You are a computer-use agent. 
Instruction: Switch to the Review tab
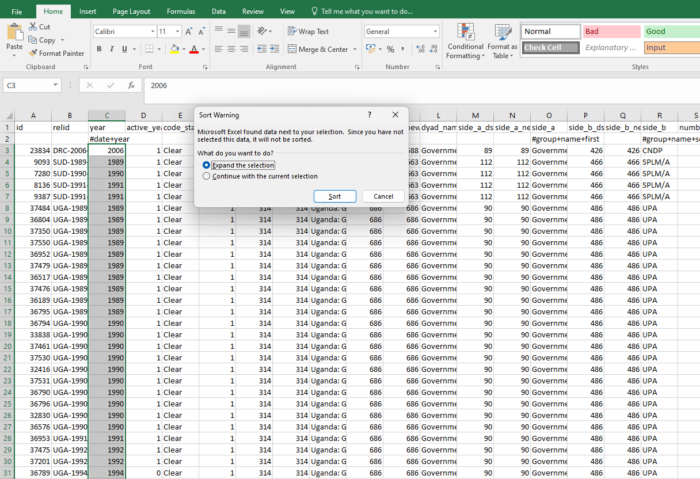(253, 12)
